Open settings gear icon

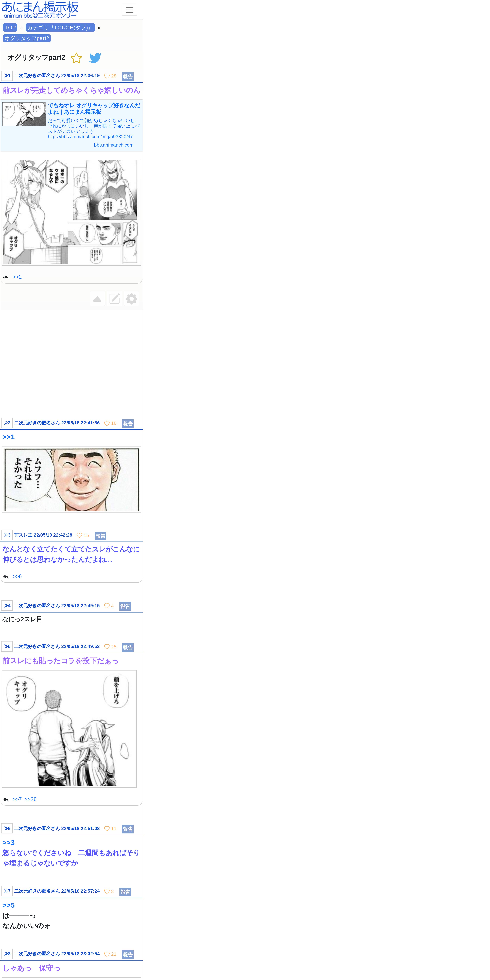(x=132, y=299)
